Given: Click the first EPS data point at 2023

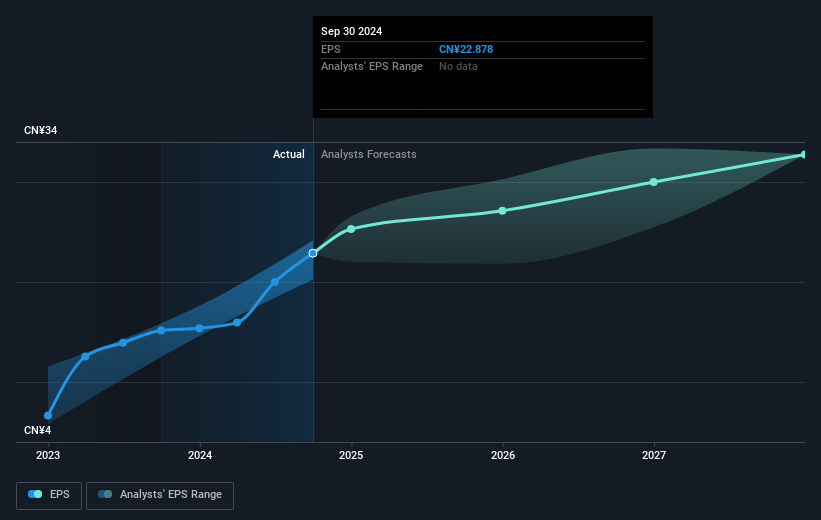Looking at the screenshot, I should tap(48, 416).
